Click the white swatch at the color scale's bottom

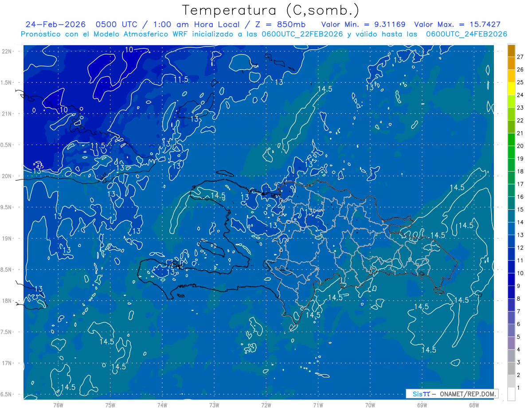tap(511, 394)
